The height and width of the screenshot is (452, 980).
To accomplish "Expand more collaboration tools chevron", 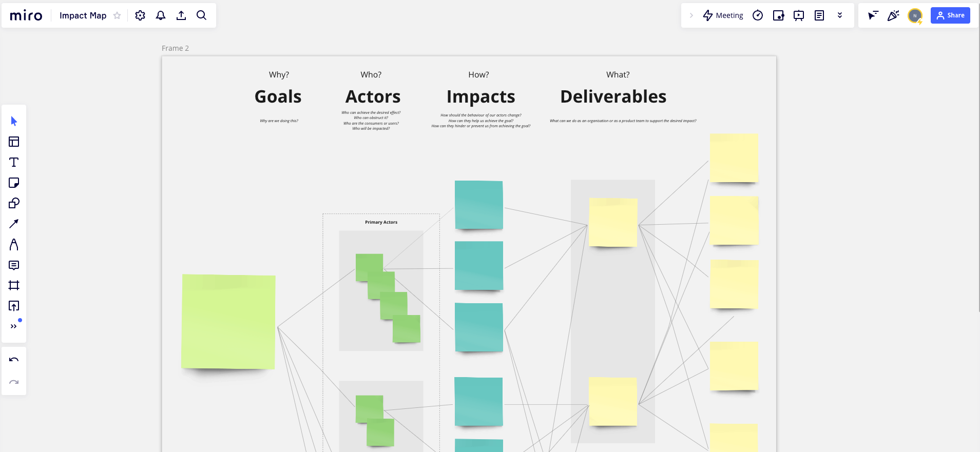I will click(840, 15).
